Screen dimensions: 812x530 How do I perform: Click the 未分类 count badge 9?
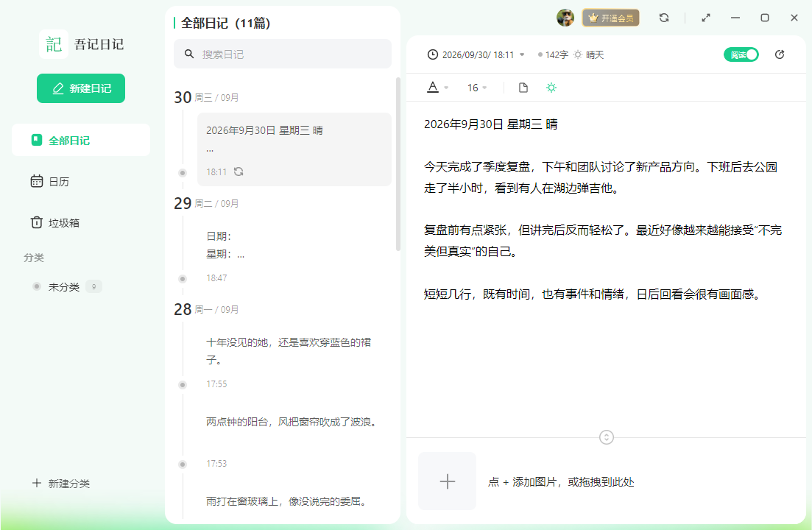(x=93, y=287)
